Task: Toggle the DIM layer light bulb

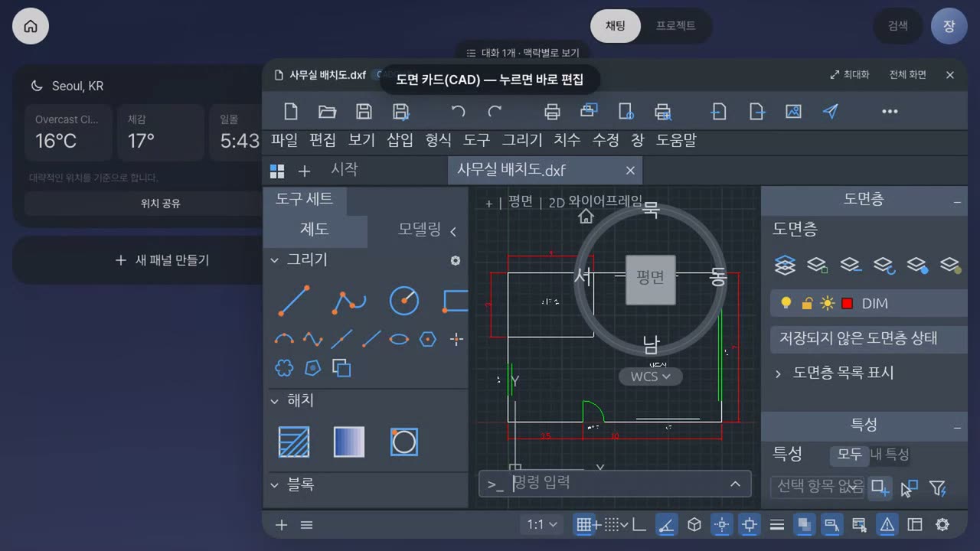Action: point(785,303)
